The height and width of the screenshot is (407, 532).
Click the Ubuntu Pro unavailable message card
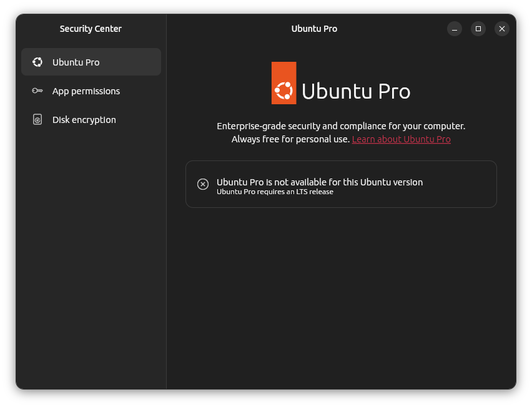[x=341, y=184]
